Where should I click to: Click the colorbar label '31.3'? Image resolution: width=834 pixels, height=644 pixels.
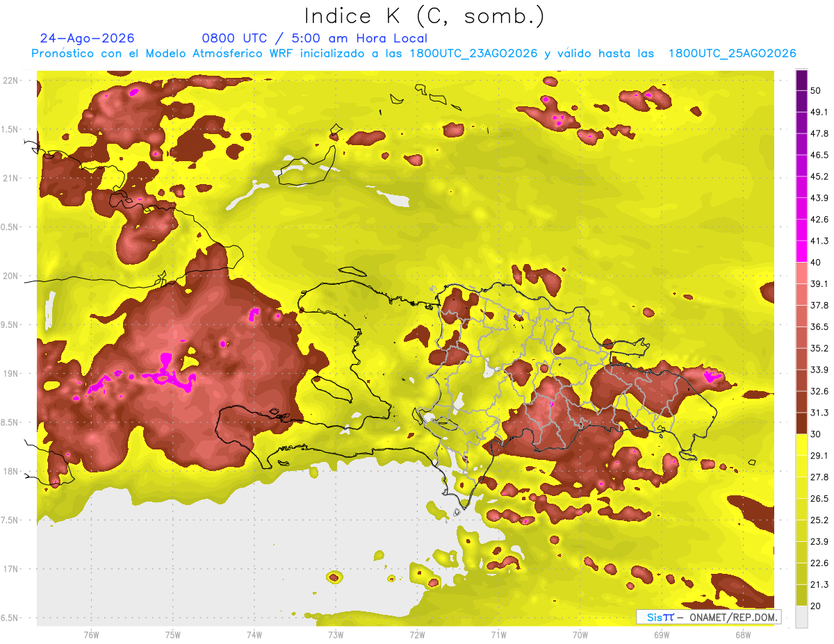coord(819,413)
